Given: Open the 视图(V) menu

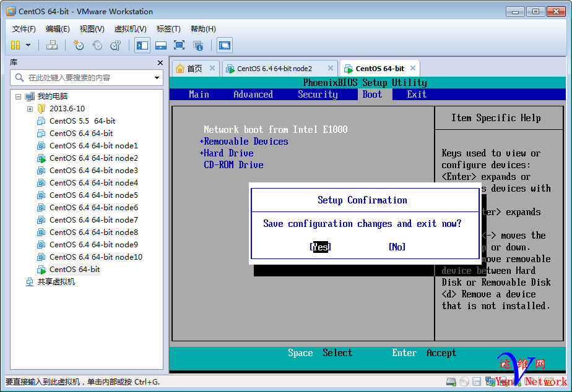Looking at the screenshot, I should point(92,29).
